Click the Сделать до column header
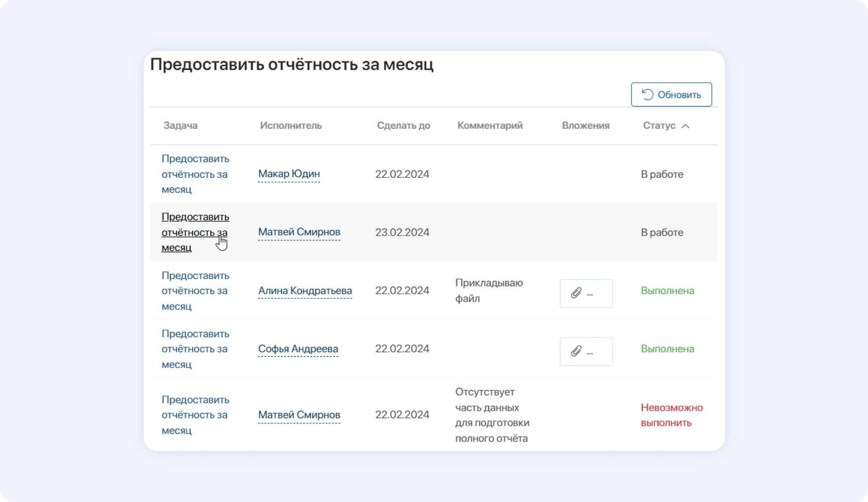The height and width of the screenshot is (502, 868). (403, 125)
